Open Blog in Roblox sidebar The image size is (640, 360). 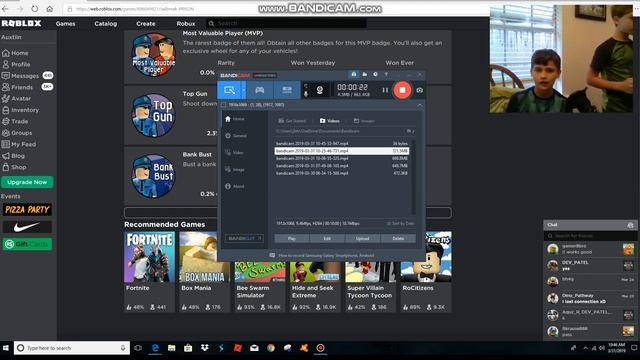(x=13, y=156)
